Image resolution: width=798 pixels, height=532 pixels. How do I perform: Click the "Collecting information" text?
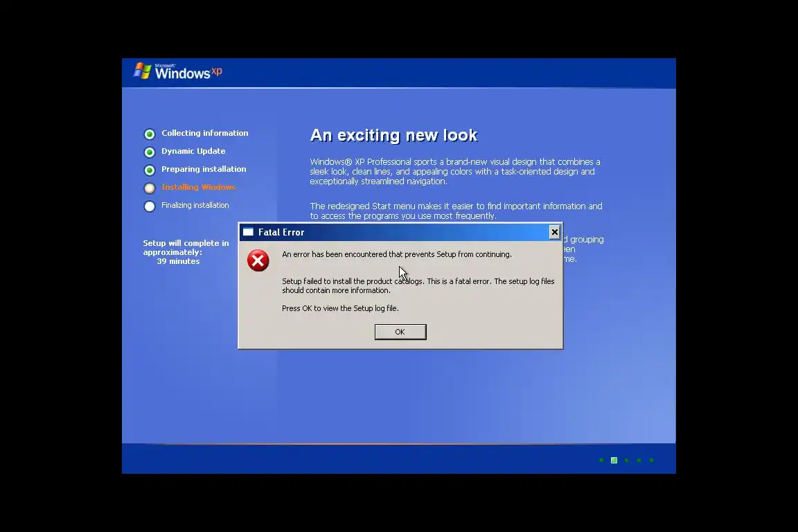tap(204, 133)
